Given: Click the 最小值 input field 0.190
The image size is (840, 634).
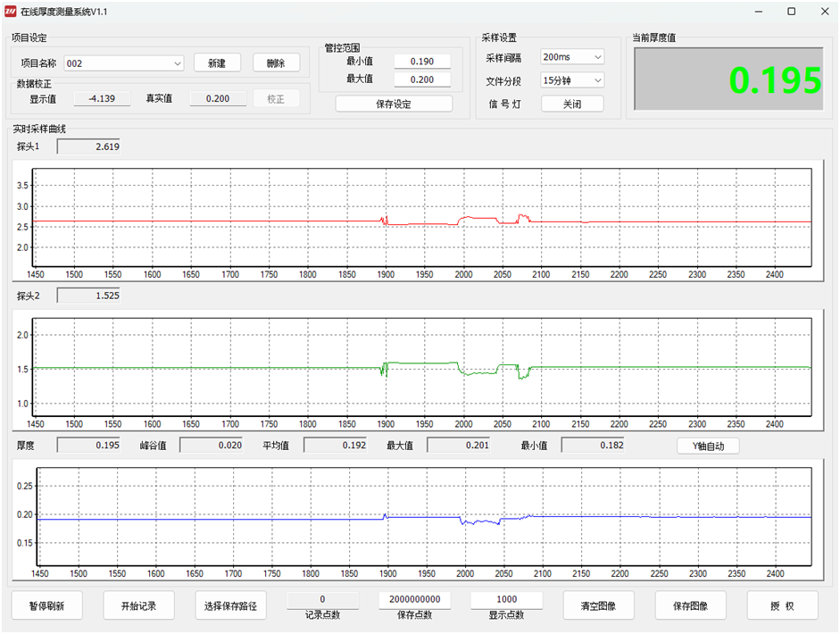Looking at the screenshot, I should pos(421,62).
